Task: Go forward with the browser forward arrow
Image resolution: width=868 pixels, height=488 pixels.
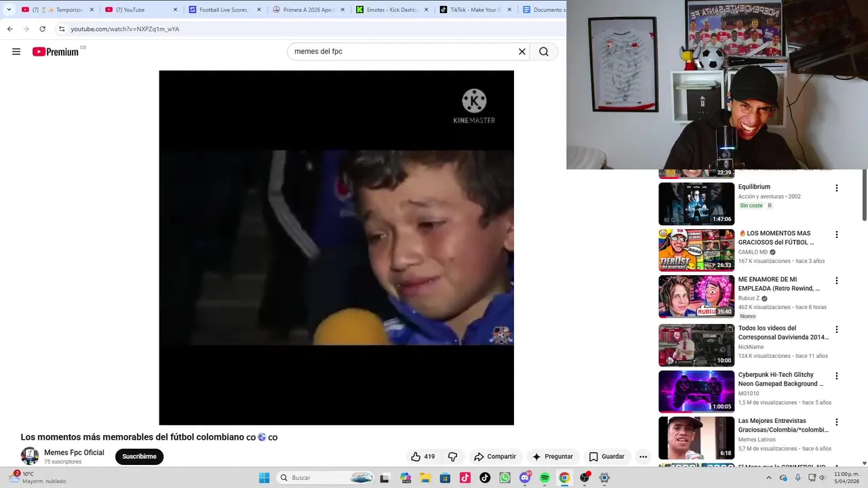Action: pyautogui.click(x=26, y=29)
